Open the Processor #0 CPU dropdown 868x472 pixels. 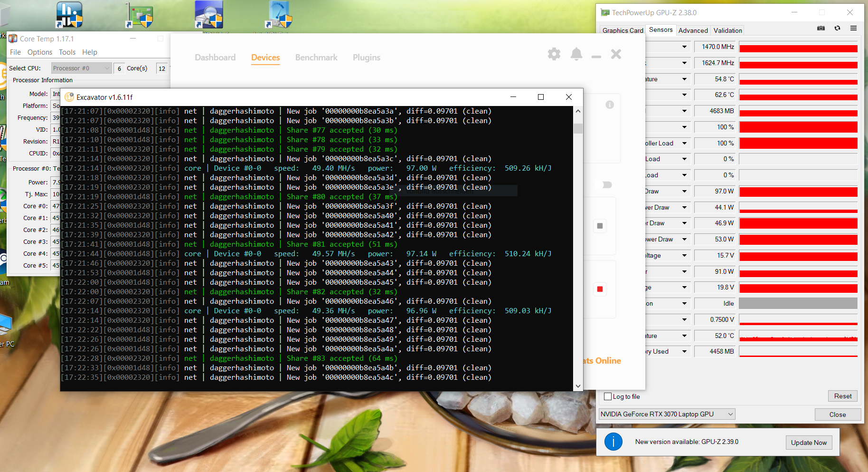[81, 68]
